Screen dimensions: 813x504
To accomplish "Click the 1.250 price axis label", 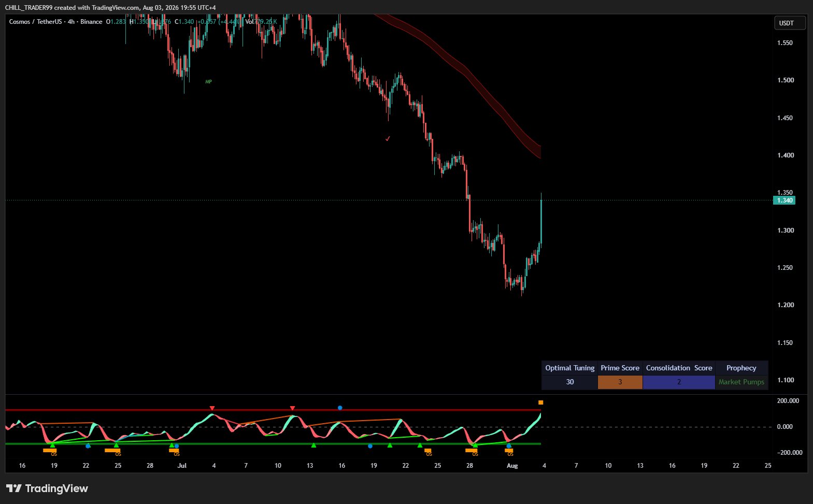I will click(785, 268).
